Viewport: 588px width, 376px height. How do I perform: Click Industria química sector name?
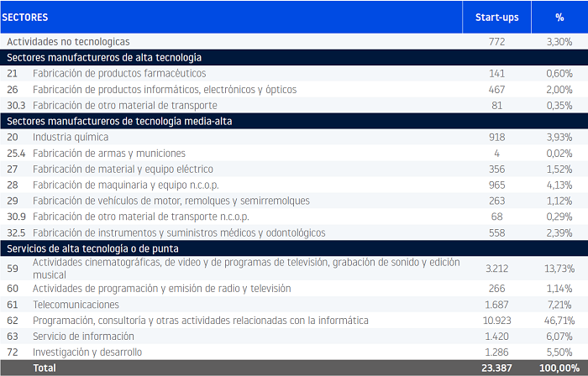[71, 137]
